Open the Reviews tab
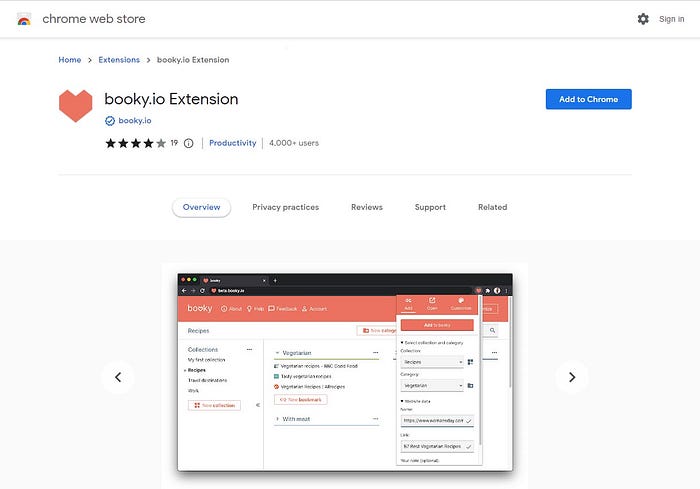700x489 pixels. point(367,207)
